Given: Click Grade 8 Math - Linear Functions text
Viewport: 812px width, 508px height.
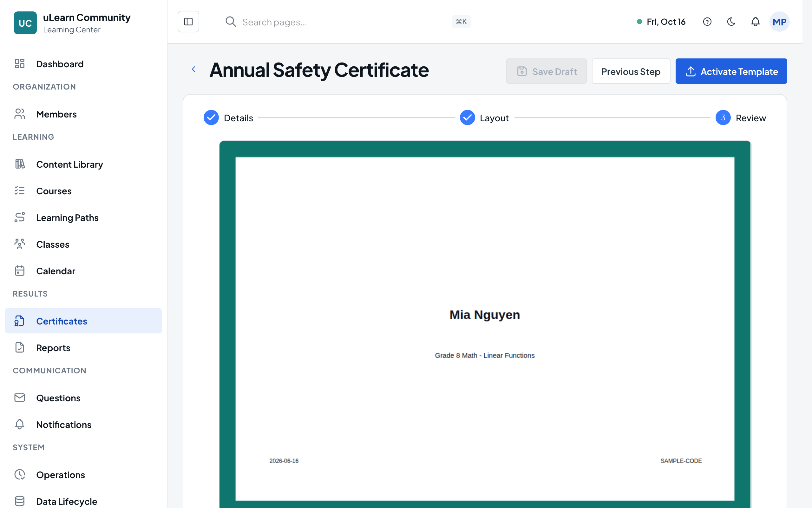Looking at the screenshot, I should point(485,355).
